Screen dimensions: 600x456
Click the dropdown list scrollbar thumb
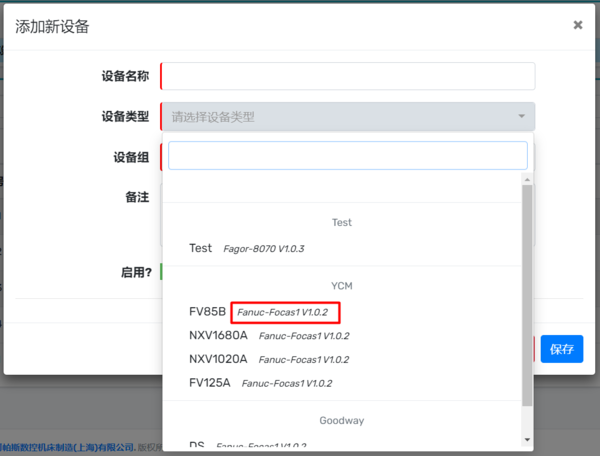(x=527, y=295)
